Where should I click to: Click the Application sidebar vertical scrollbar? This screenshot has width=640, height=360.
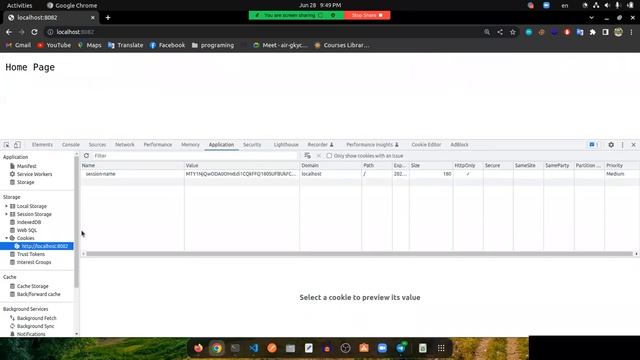(x=76, y=222)
